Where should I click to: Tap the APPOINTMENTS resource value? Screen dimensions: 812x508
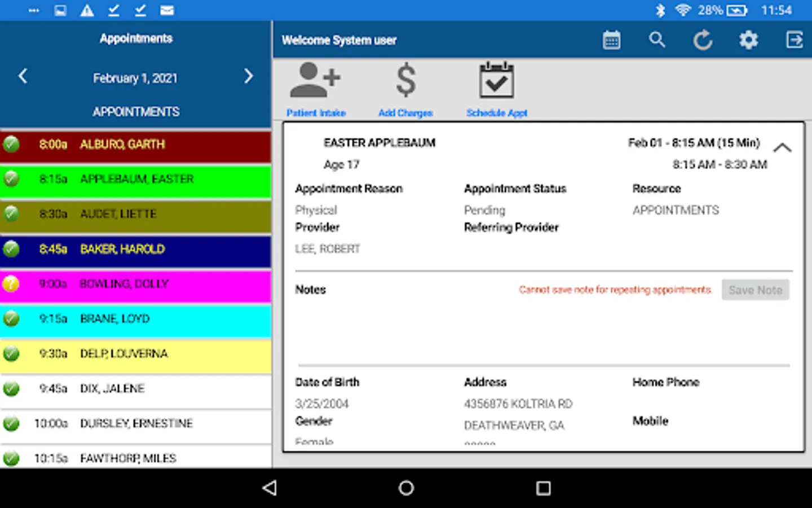coord(676,211)
